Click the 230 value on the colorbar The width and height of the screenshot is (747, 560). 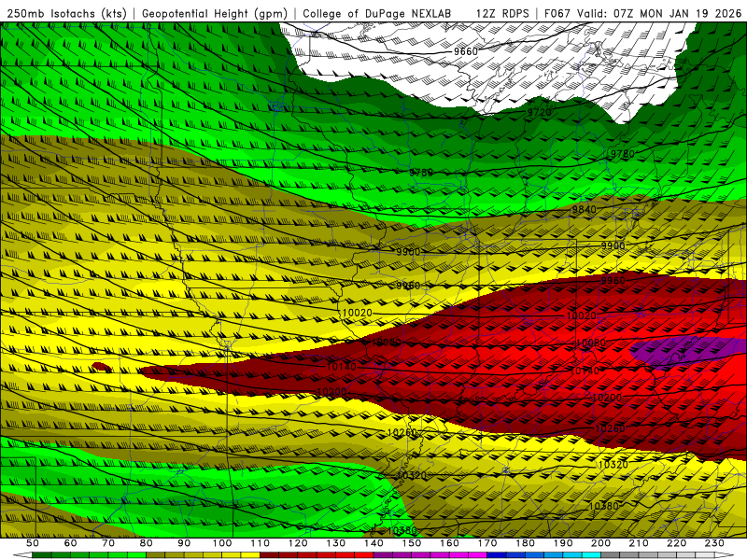point(714,543)
